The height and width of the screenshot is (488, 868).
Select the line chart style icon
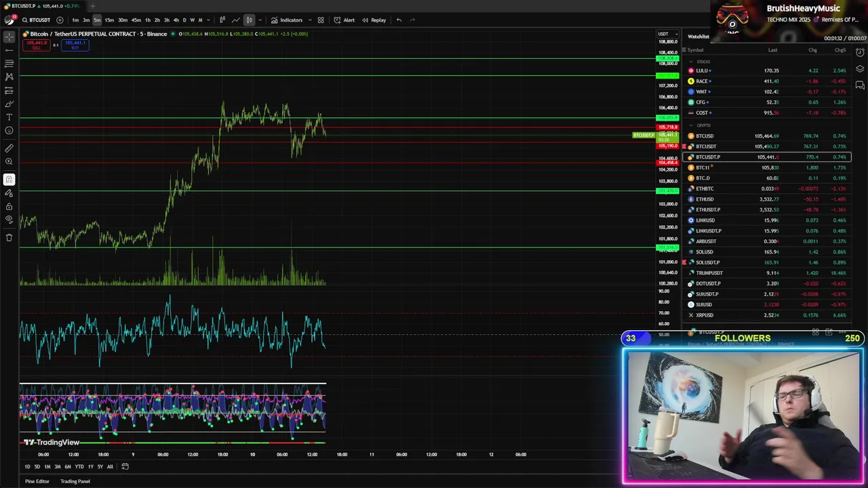pyautogui.click(x=235, y=20)
